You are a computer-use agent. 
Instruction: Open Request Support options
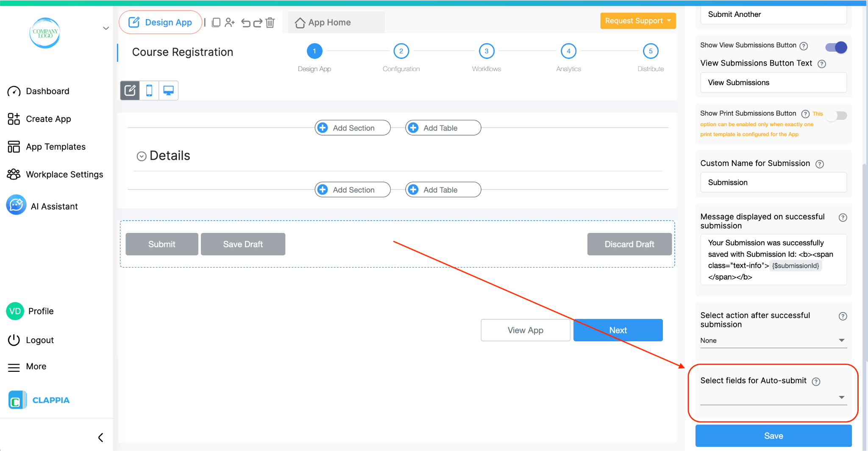tap(637, 20)
